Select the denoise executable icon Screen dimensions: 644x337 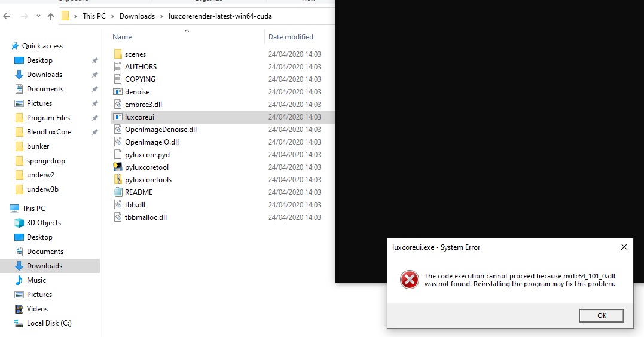pyautogui.click(x=118, y=92)
